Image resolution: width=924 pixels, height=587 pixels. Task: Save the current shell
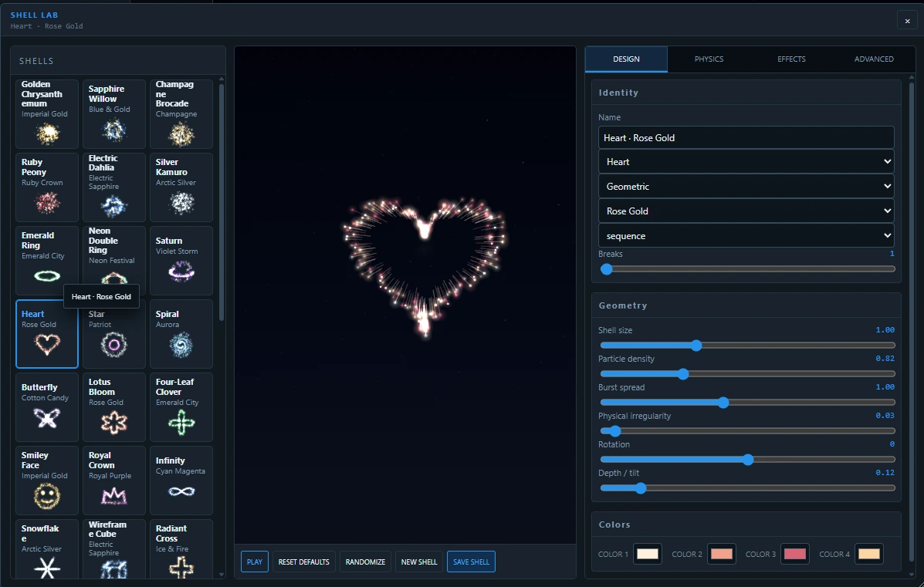point(471,562)
